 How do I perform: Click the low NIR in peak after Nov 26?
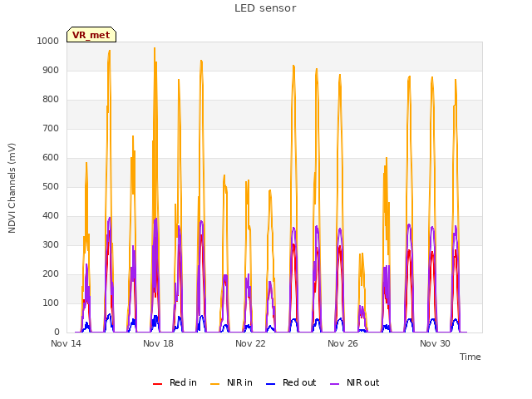tap(362, 254)
